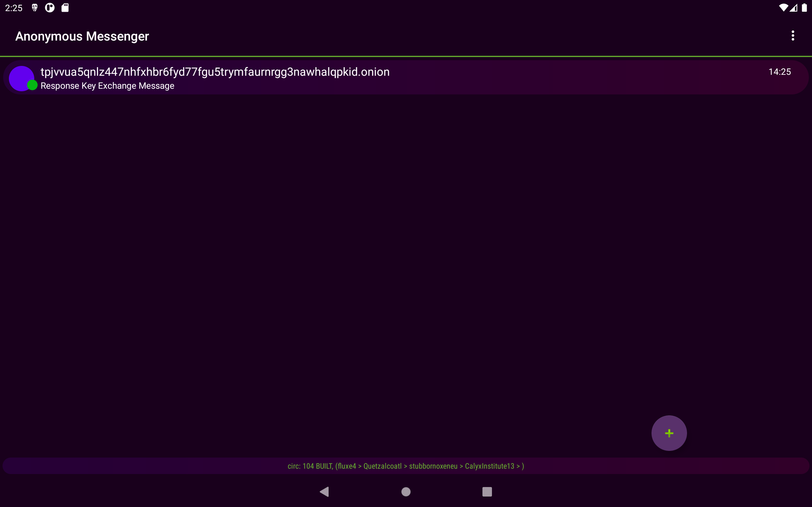
Task: Tap the mask notification icon in the status bar
Action: coord(35,8)
